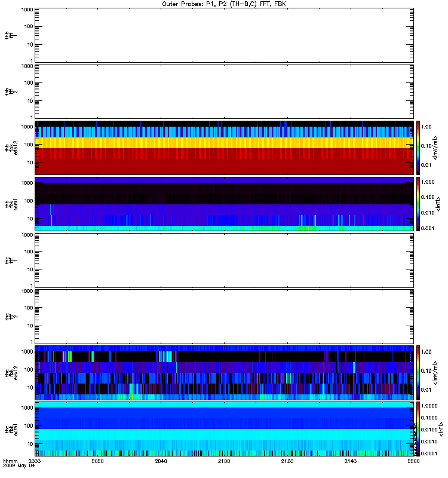
Task: Click the '10' y-tick of thc fff 1 panel
Action: point(30,269)
